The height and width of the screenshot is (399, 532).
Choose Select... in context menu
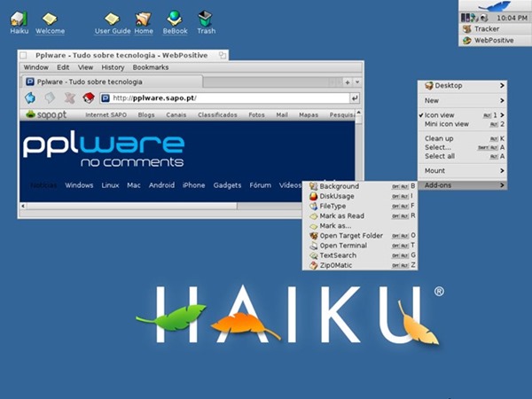(462, 147)
